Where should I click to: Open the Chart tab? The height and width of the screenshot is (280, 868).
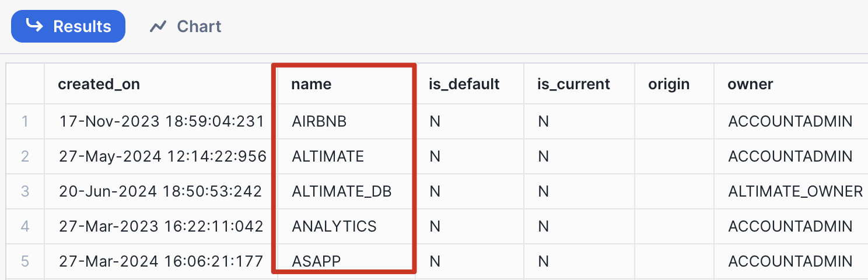coord(185,26)
